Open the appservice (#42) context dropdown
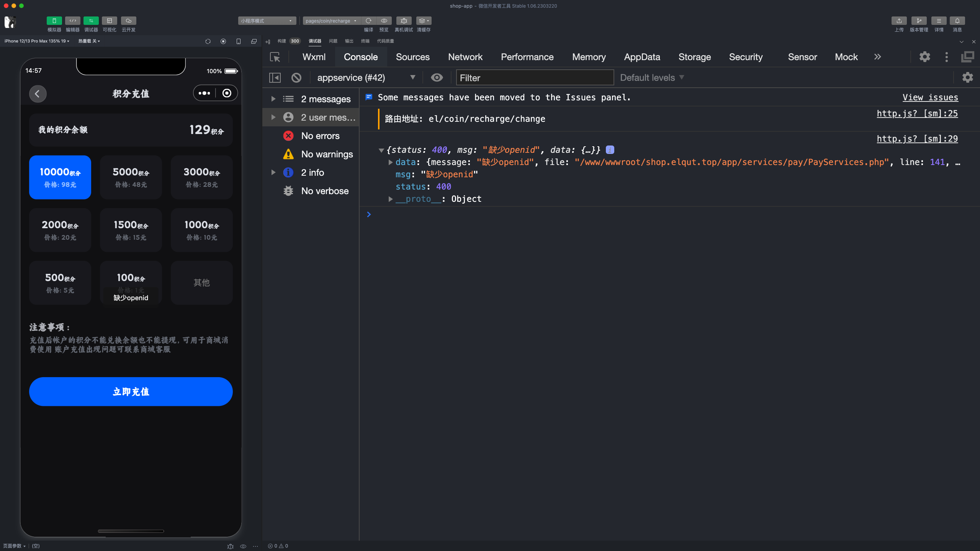This screenshot has height=551, width=980. pyautogui.click(x=366, y=78)
